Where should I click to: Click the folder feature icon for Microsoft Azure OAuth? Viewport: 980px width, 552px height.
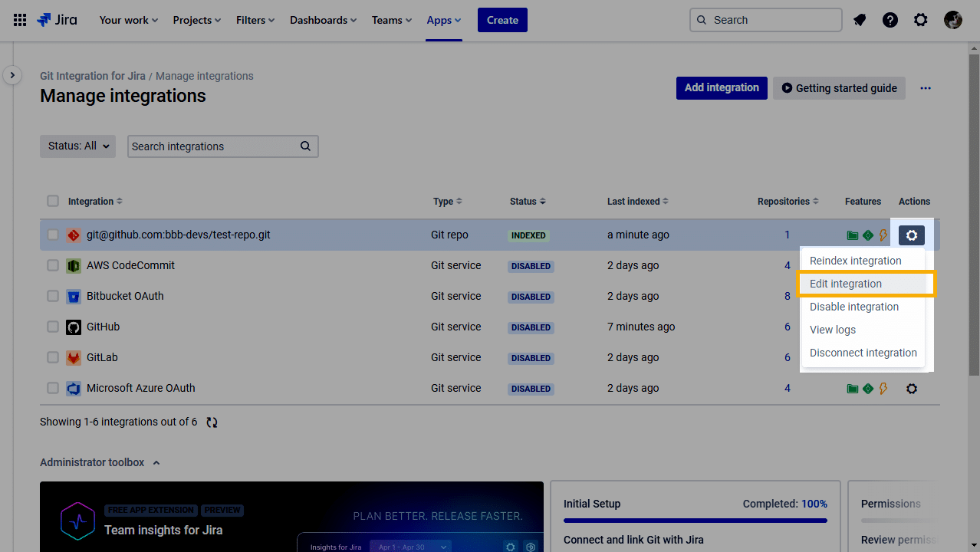[853, 389]
